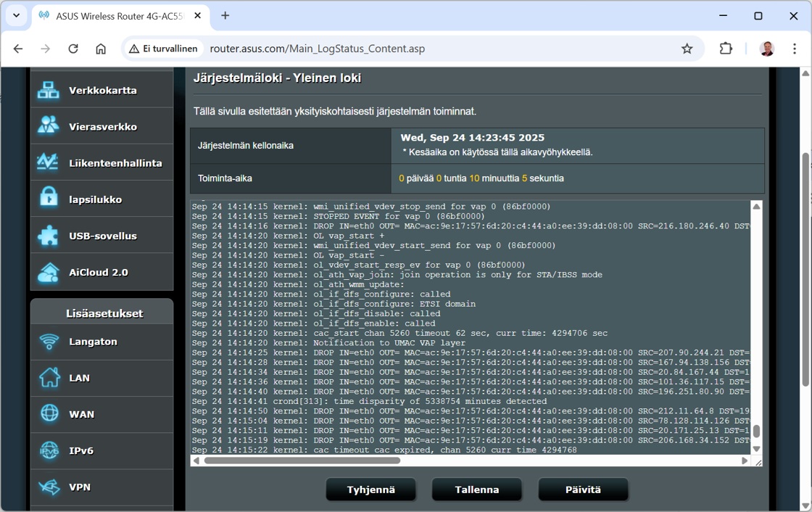Click the log's vertical scrollbar thumb
Image resolution: width=812 pixels, height=512 pixels.
pos(756,432)
